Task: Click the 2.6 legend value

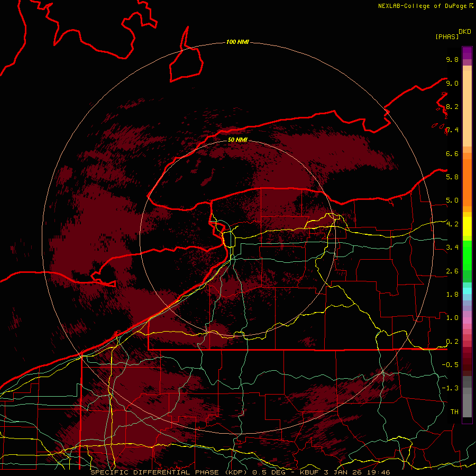Action: point(452,271)
